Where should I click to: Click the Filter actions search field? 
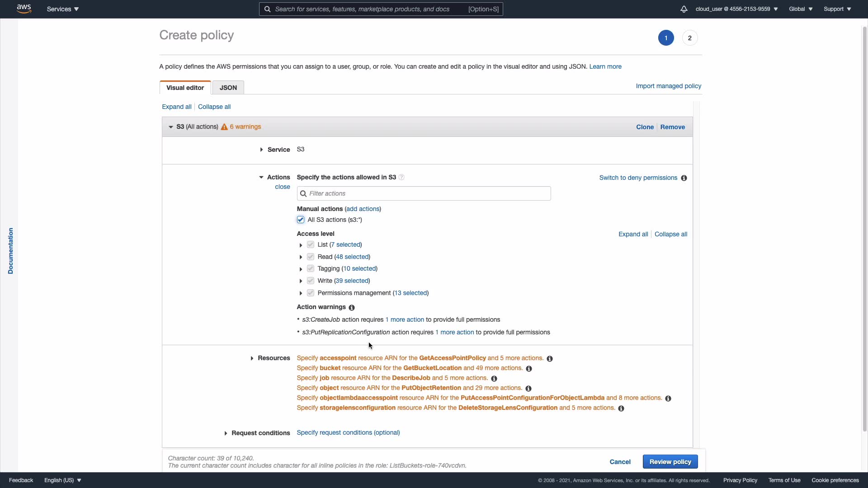[424, 193]
